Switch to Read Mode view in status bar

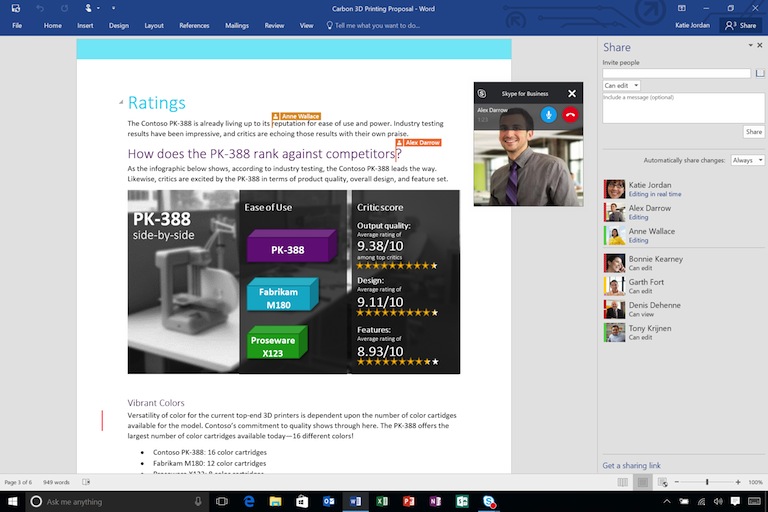(623, 482)
